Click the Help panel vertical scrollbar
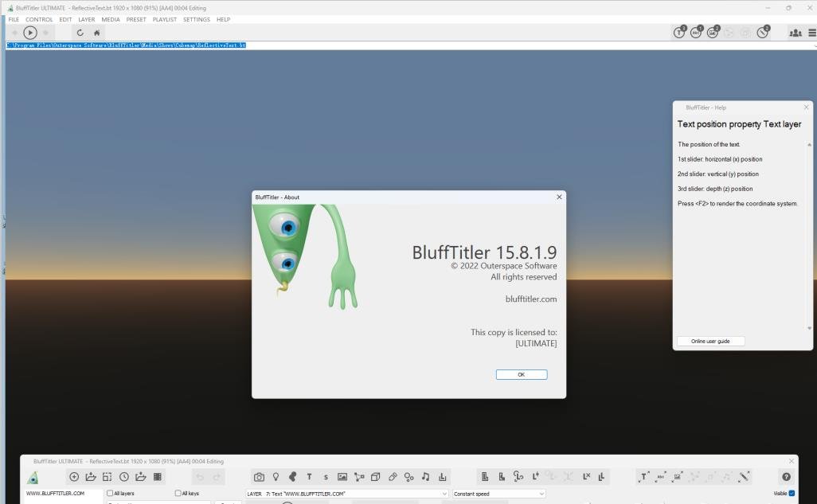The width and height of the screenshot is (817, 504). click(809, 236)
